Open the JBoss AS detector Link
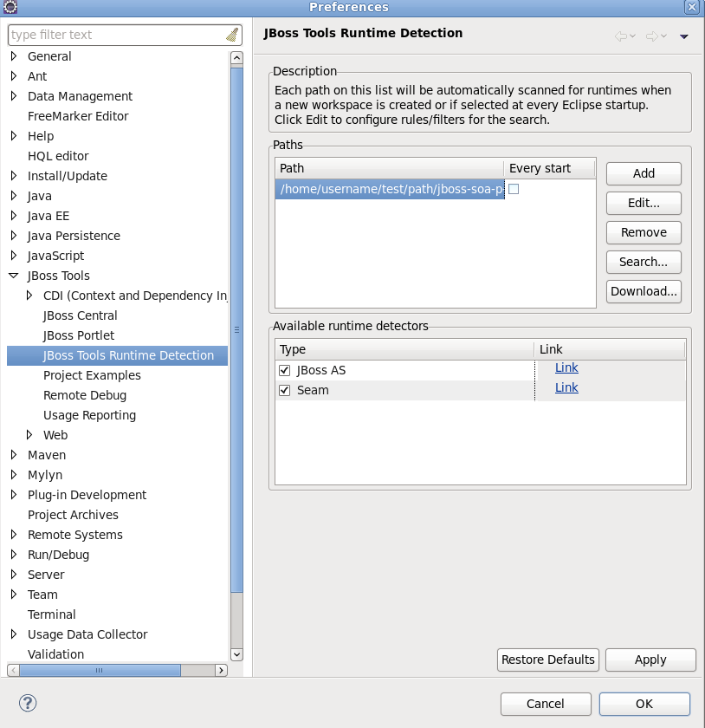Viewport: 705px width, 728px height. point(566,367)
